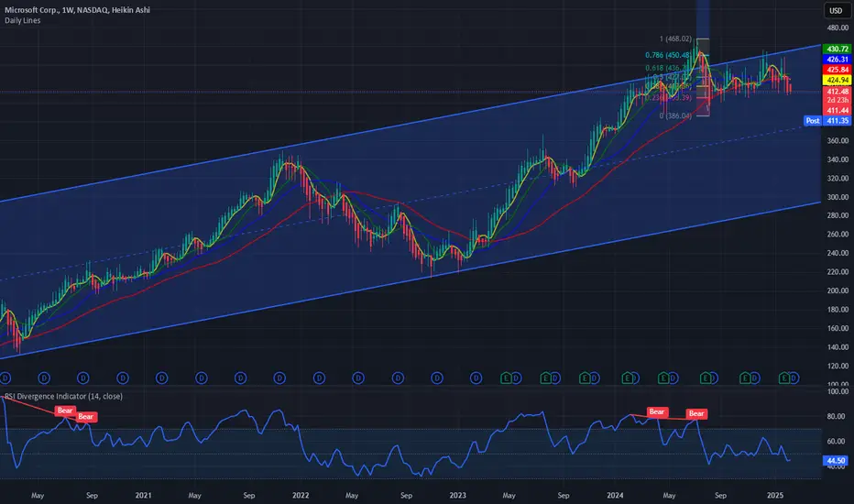Click the 480.00 price axis value
Image resolution: width=854 pixels, height=504 pixels.
click(x=838, y=27)
